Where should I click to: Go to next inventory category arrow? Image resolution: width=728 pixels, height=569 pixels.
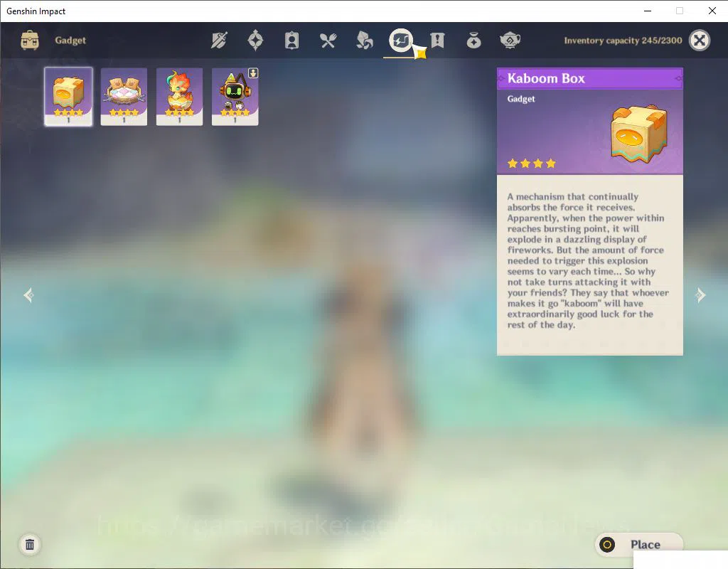pyautogui.click(x=700, y=295)
